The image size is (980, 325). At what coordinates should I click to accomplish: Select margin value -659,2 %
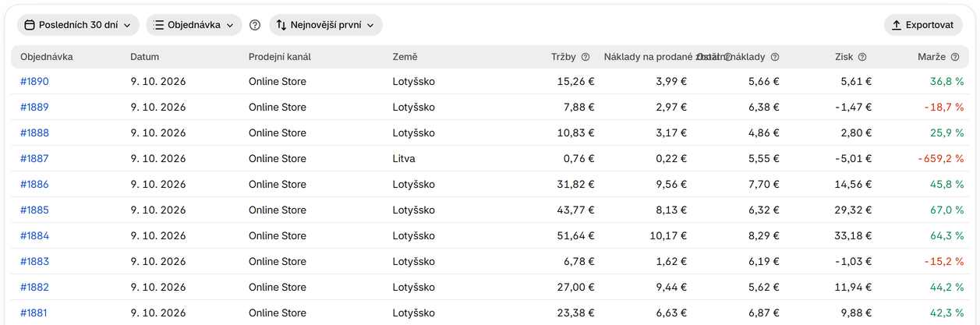click(x=941, y=158)
